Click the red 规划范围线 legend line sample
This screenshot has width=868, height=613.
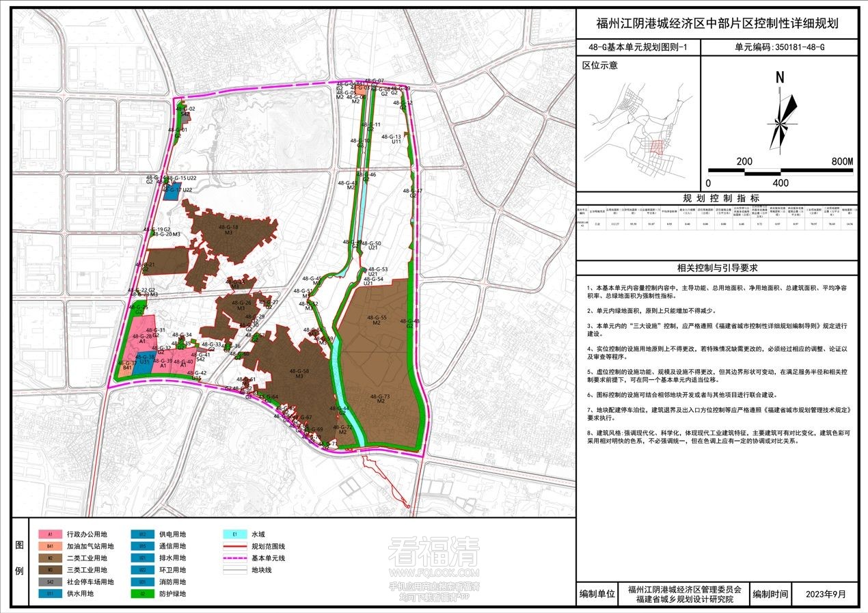tap(234, 547)
